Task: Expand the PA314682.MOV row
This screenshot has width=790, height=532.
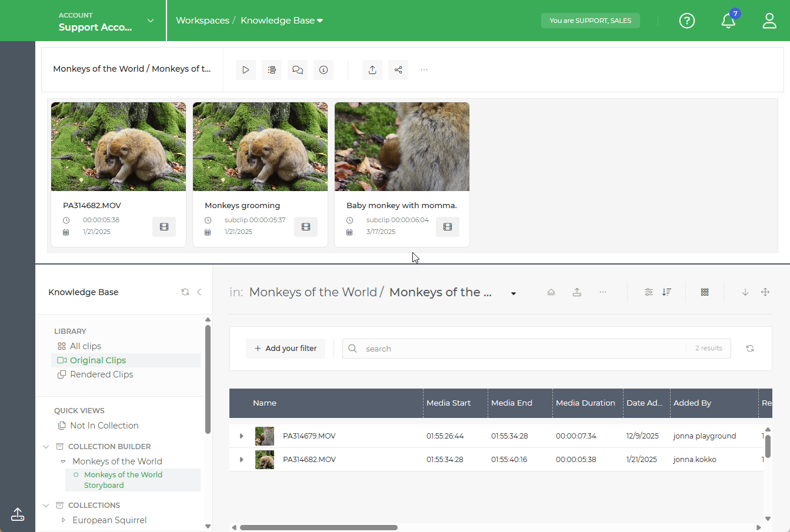Action: [241, 460]
